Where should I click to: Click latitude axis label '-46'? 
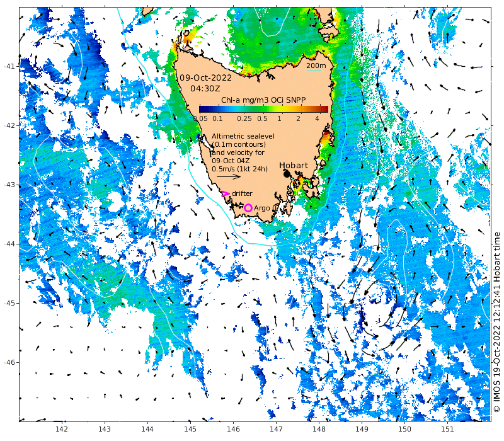point(9,362)
